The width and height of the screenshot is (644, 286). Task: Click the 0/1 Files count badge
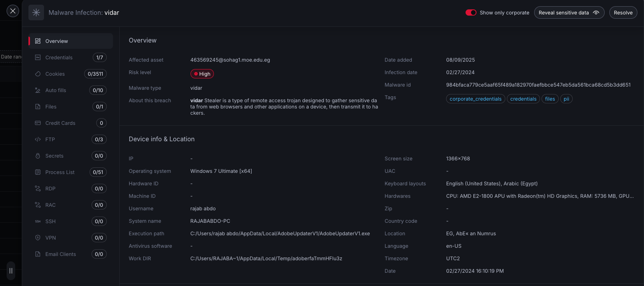point(100,107)
